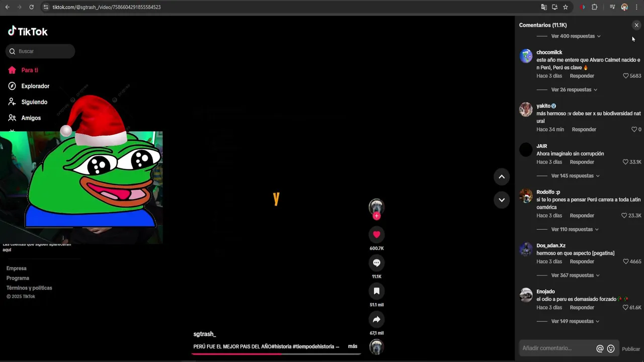Click the #tiempodehistoria hashtag

[x=313, y=346]
